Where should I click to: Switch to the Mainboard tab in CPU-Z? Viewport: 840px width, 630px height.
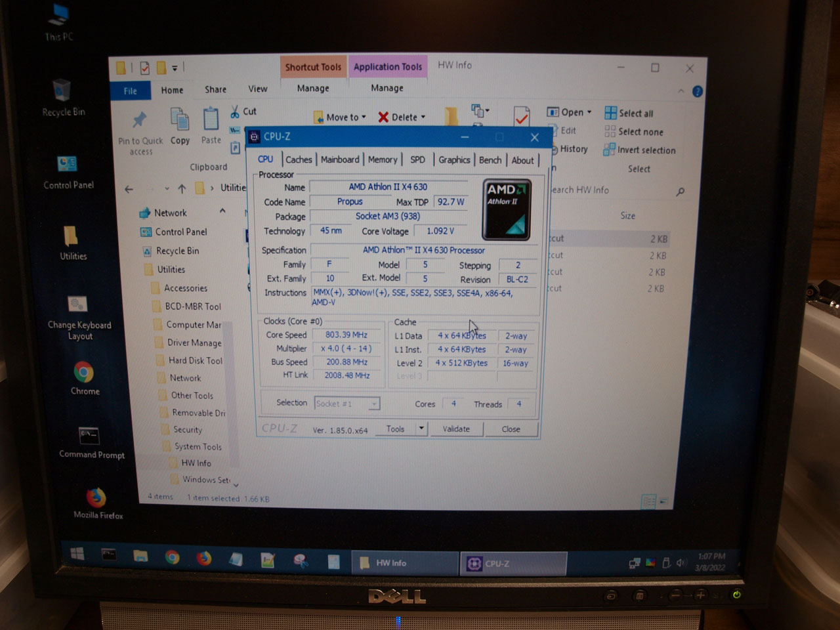point(340,159)
